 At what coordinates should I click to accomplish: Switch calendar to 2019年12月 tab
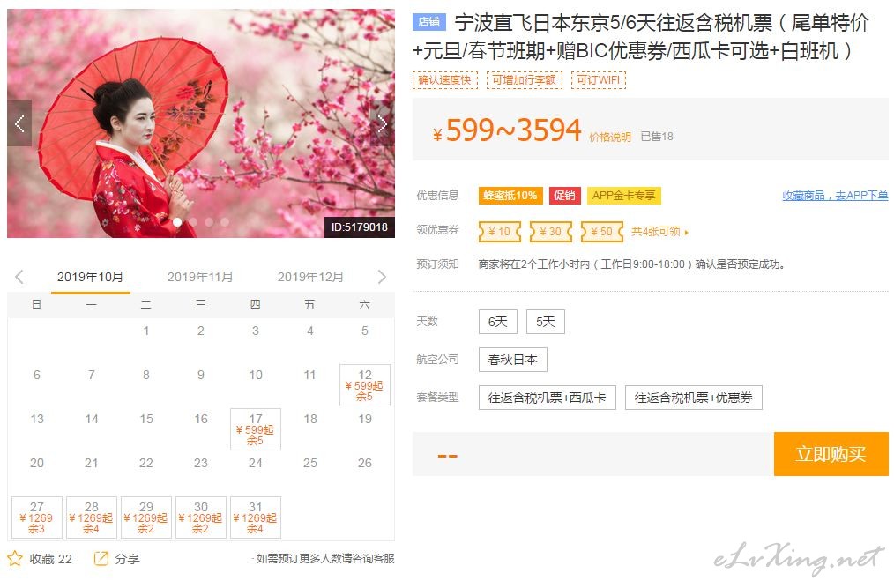coord(310,277)
